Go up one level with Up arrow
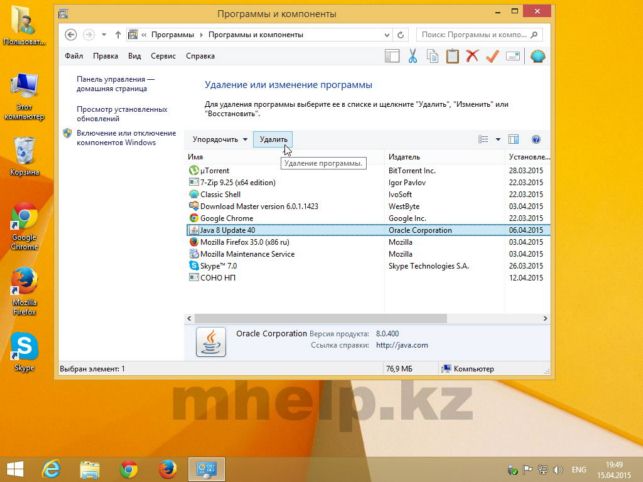 (x=118, y=35)
